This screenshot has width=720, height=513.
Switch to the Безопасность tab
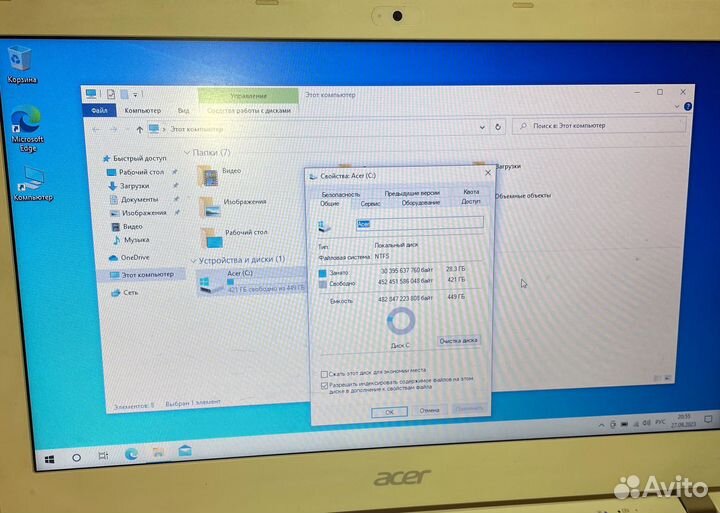click(341, 195)
